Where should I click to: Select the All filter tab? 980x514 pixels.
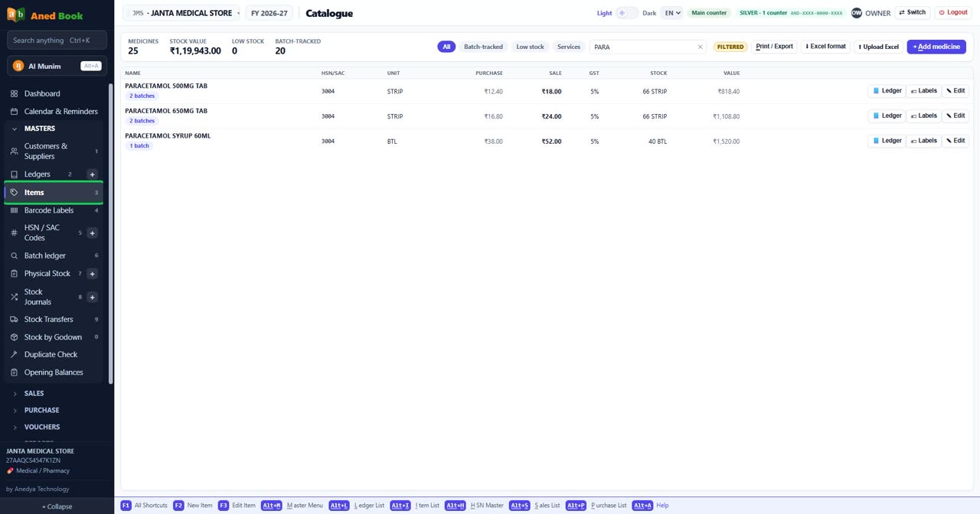[446, 47]
